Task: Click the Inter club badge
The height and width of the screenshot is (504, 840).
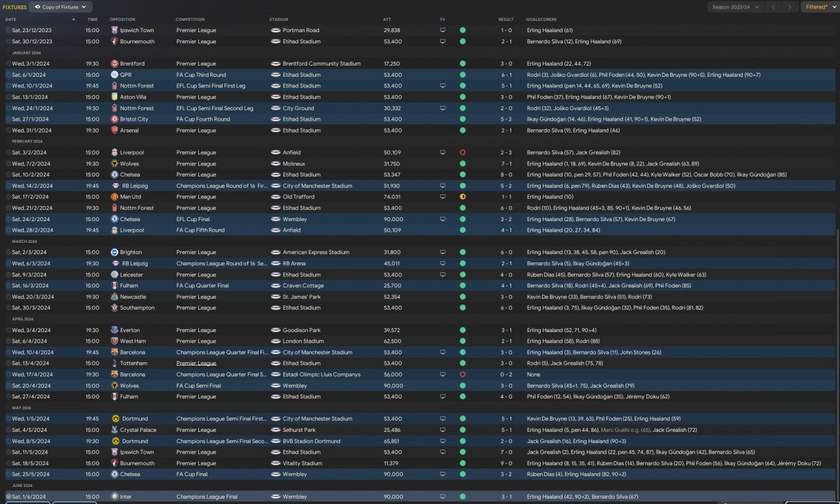Action: 114,497
